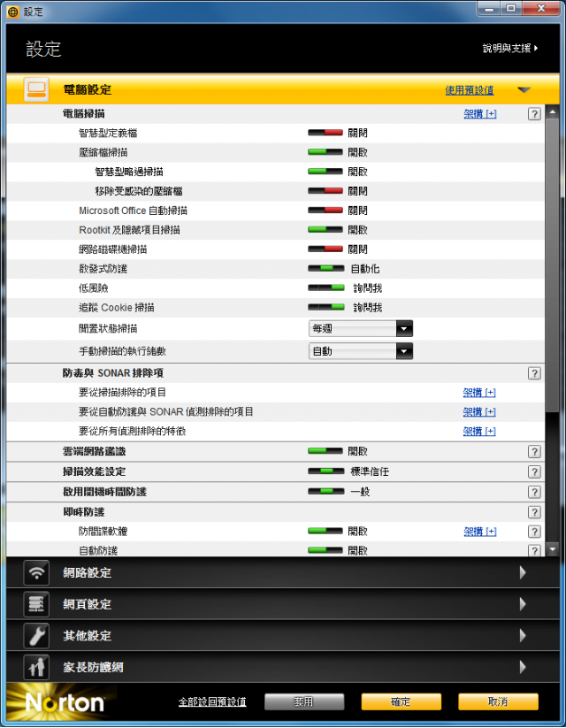Screen dimensions: 566x728
Task: Click the 網頁設定 server icon
Action: (36, 604)
